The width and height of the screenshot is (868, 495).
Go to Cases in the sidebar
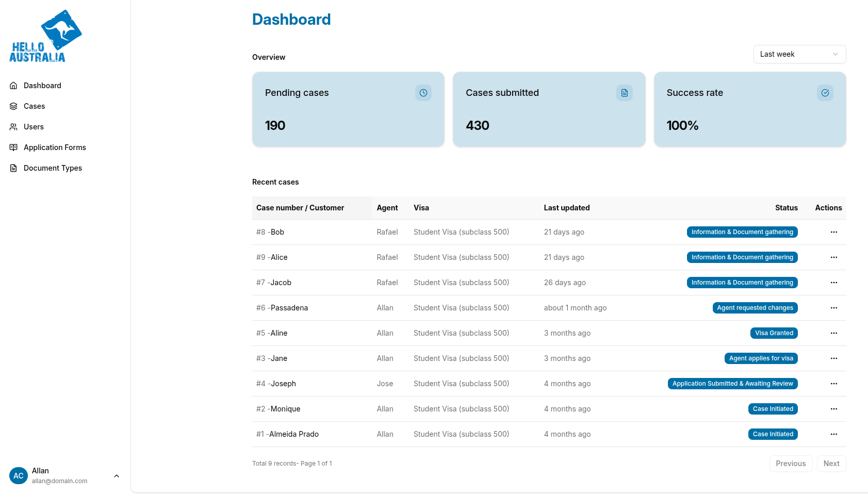pos(34,106)
